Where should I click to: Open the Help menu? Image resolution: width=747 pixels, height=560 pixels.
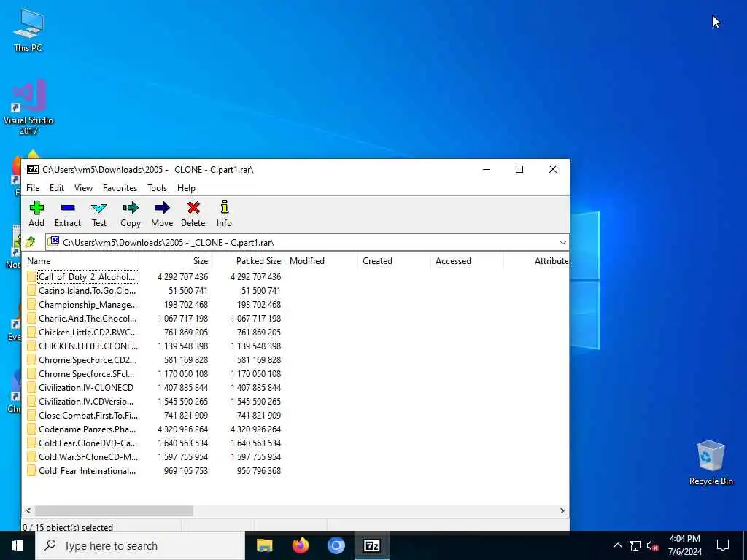(186, 188)
